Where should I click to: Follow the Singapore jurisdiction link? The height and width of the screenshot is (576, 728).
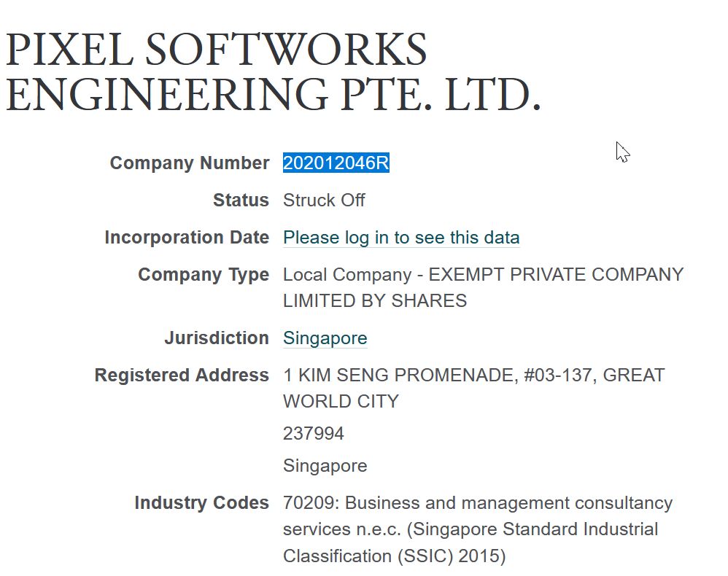click(325, 338)
